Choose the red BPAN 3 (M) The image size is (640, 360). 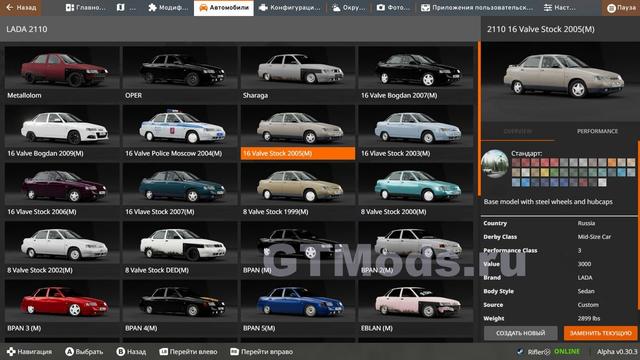pos(62,307)
